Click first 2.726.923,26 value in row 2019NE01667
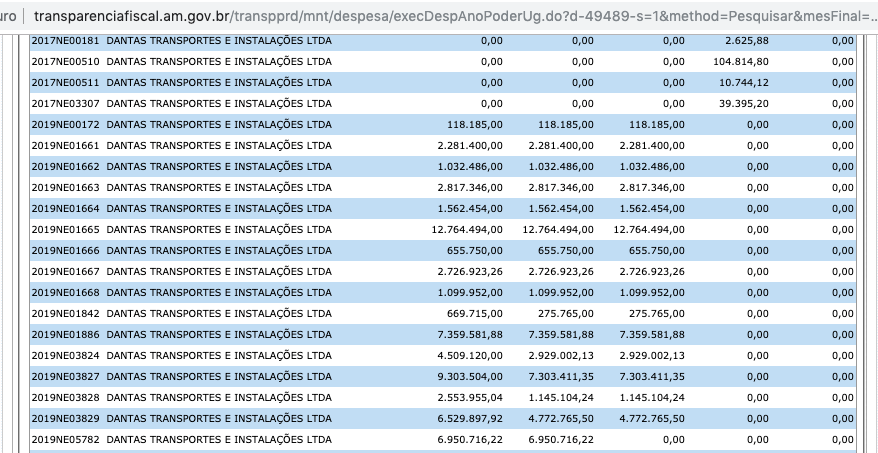878x453 pixels. [x=470, y=272]
